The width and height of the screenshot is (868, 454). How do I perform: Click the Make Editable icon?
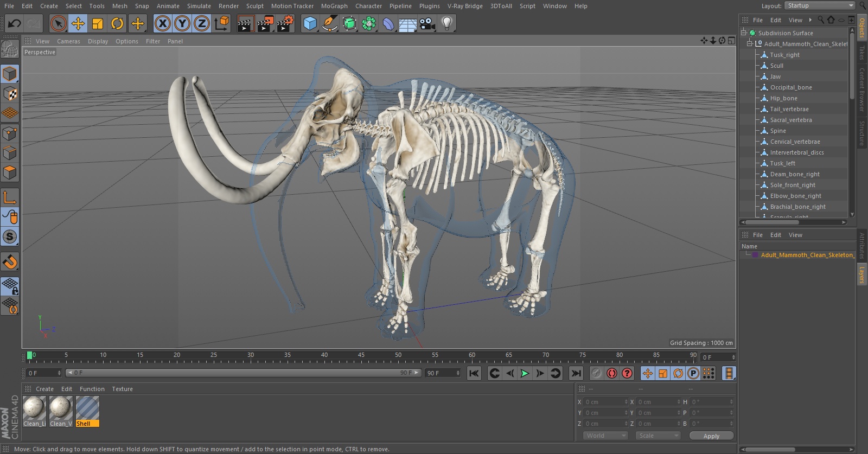10,49
